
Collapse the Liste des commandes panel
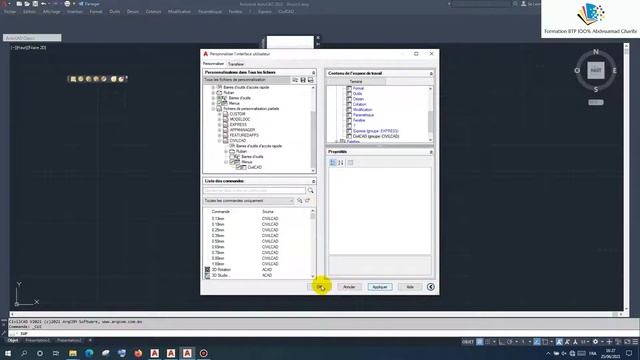coord(313,181)
